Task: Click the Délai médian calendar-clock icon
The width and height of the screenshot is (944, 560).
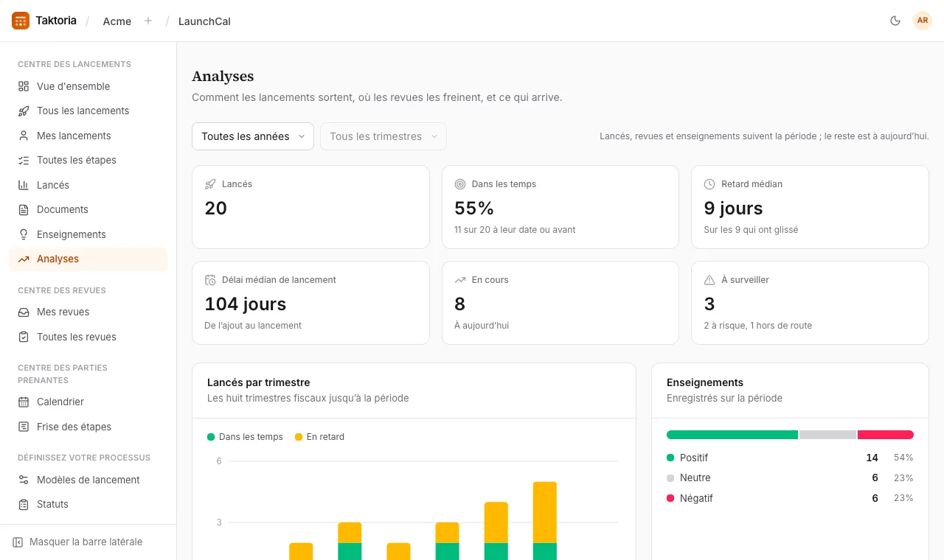Action: pos(210,280)
